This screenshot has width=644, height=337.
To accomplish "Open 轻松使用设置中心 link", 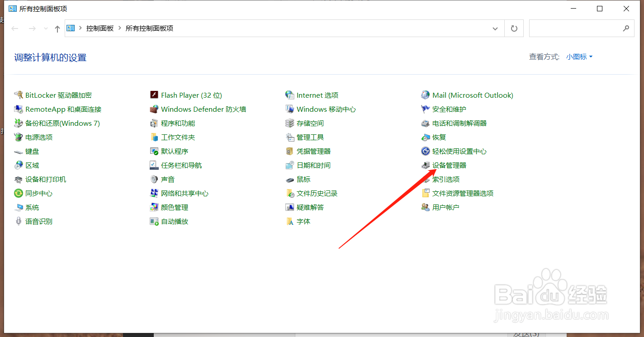I will click(459, 151).
